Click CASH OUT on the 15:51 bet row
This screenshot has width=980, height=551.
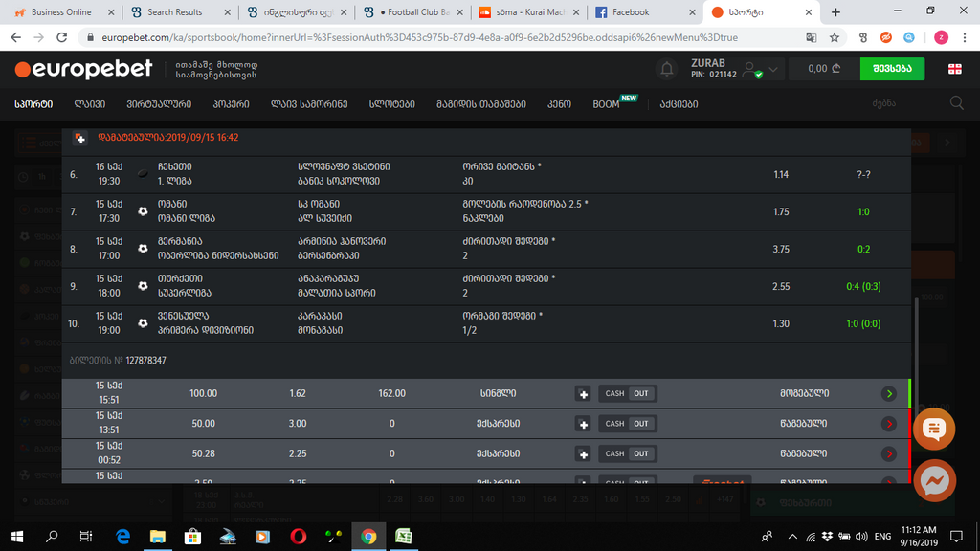(628, 393)
